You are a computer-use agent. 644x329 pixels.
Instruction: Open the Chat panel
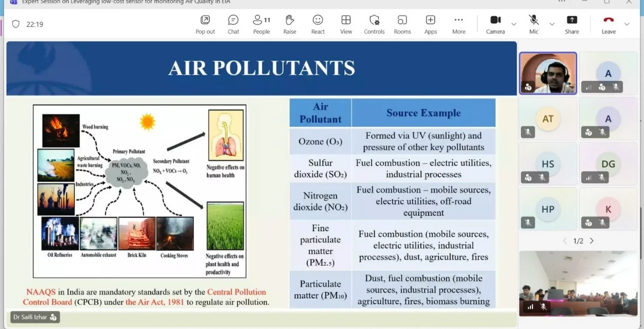point(233,24)
